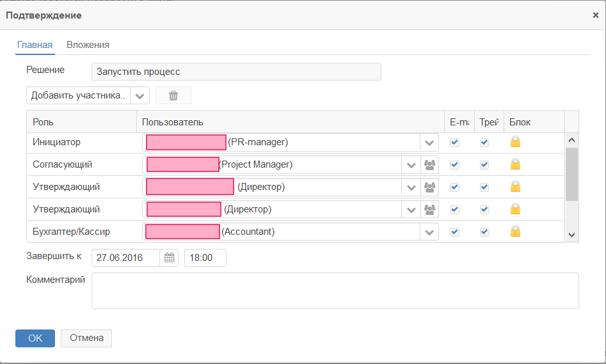Click lock icon in Инициатор row

pos(515,142)
